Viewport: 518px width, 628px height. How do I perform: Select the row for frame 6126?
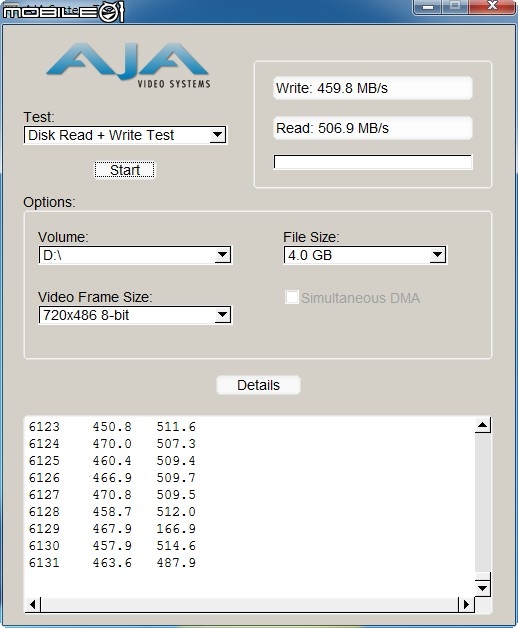pos(112,478)
